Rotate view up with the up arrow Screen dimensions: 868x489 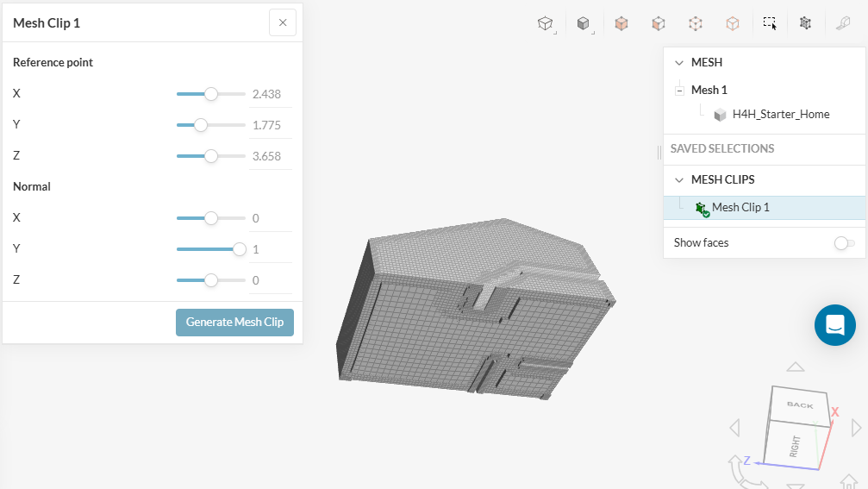(796, 367)
